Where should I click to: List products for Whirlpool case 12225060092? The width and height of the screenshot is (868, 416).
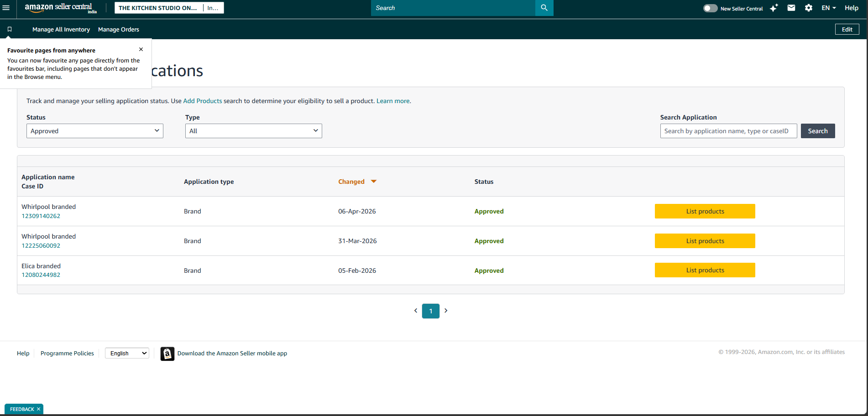click(705, 241)
